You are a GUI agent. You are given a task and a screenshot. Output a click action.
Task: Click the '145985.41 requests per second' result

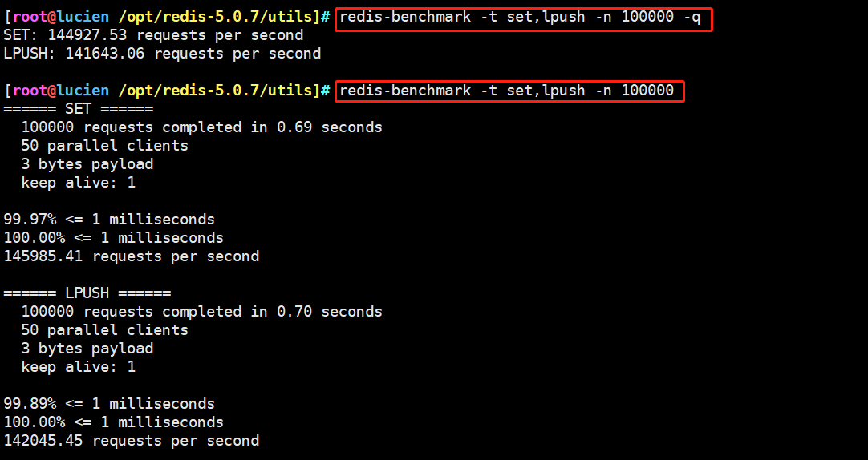132,256
